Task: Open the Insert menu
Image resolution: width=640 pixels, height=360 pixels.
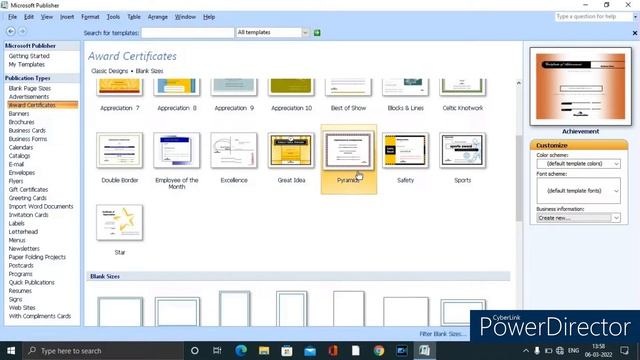Action: [67, 17]
